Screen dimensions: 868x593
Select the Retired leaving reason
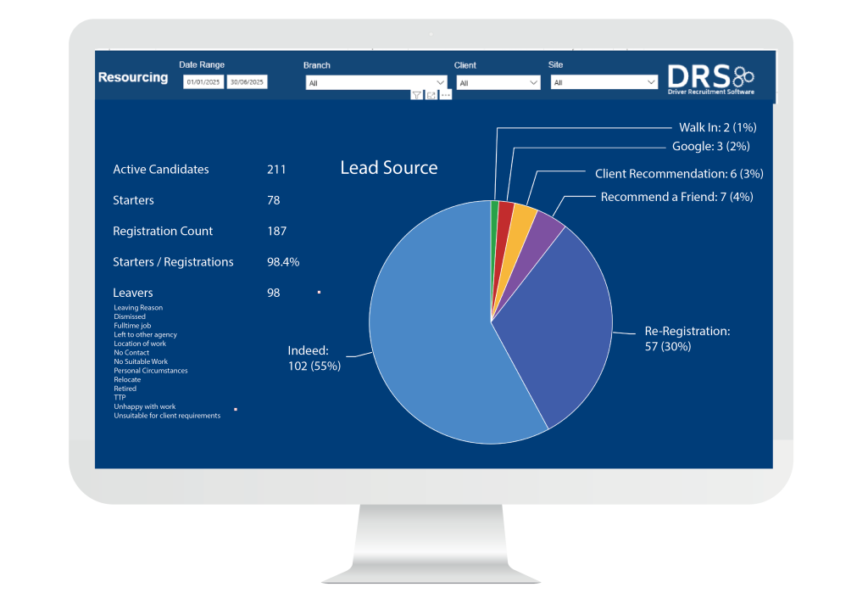coord(125,389)
